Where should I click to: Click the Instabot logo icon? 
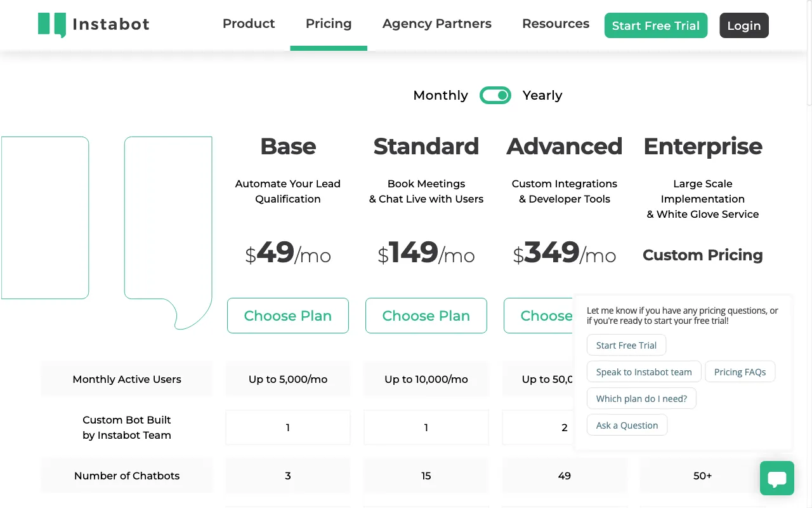coord(52,25)
